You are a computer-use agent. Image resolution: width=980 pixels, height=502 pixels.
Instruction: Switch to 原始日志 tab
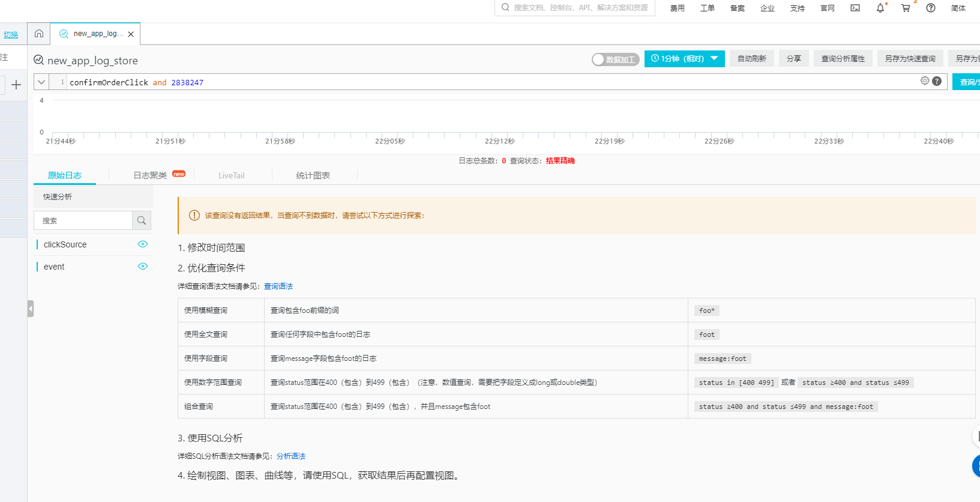pos(65,175)
